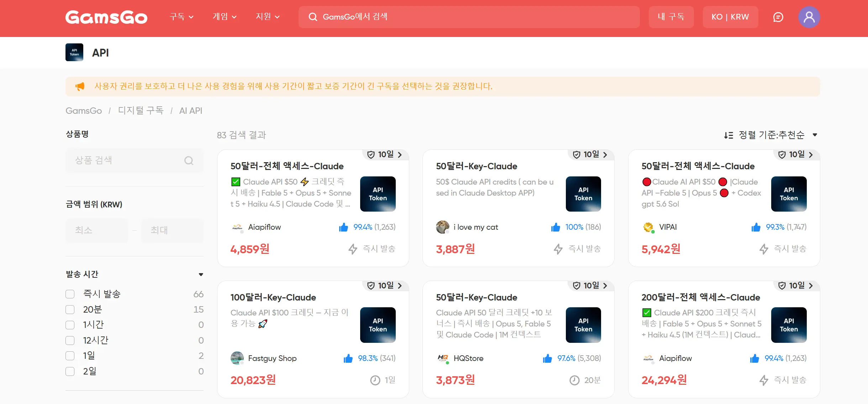The width and height of the screenshot is (868, 404).
Task: Click the 3,873원 price
Action: click(x=456, y=380)
